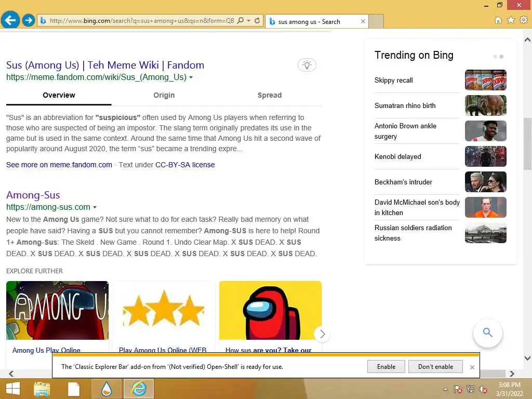Click the address bar URL field
The image size is (532, 399).
tap(142, 21)
